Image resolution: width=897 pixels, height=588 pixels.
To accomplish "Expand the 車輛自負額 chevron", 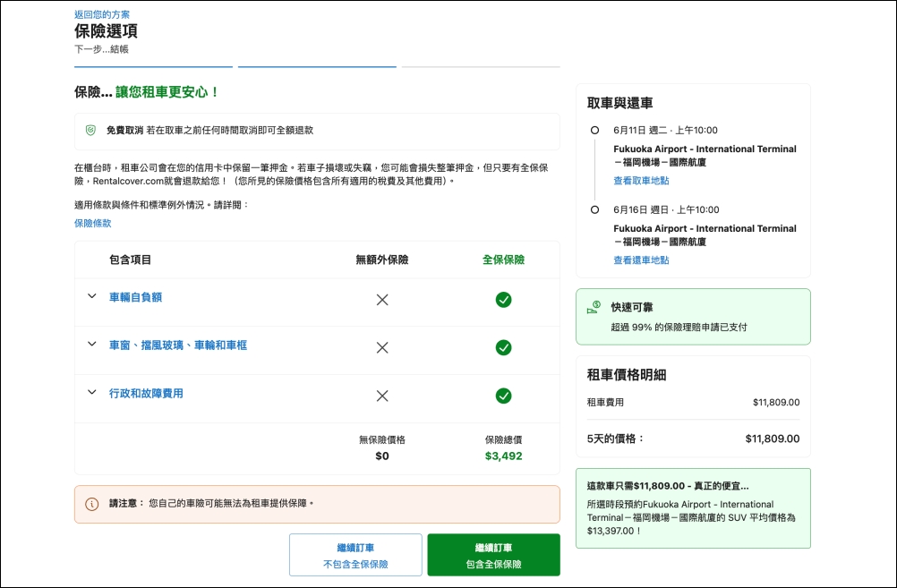I will pyautogui.click(x=91, y=296).
